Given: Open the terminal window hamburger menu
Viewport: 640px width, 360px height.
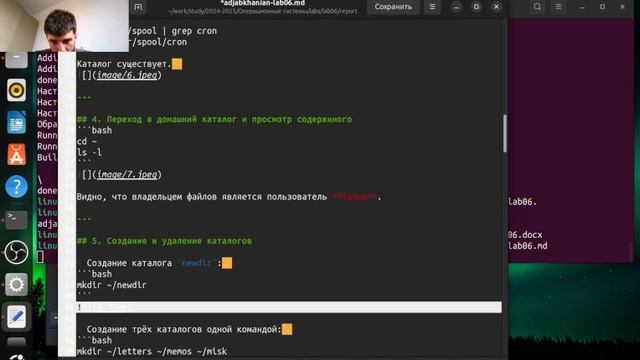Looking at the screenshot, I should (558, 7).
